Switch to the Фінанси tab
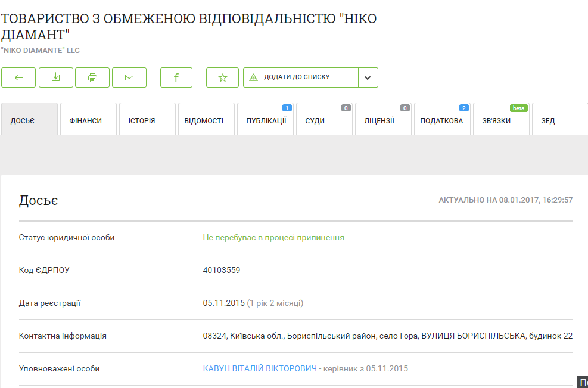Image resolution: width=588 pixels, height=388 pixels. point(86,120)
